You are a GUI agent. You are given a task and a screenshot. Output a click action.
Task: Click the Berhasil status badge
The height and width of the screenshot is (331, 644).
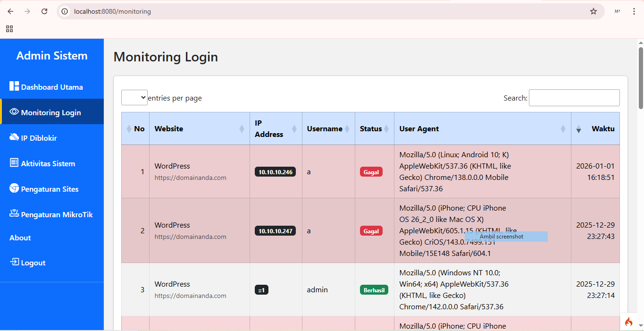374,290
